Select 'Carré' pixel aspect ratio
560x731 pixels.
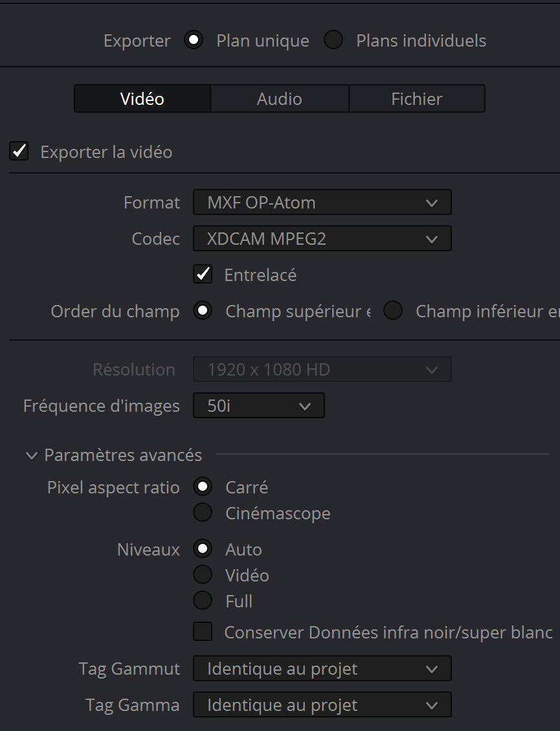tap(203, 486)
